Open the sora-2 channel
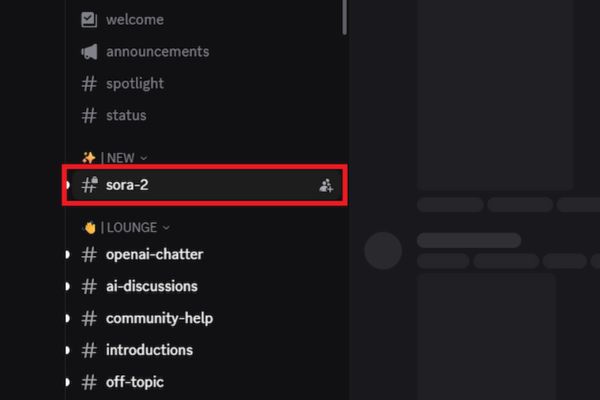The image size is (600, 400). (x=128, y=185)
